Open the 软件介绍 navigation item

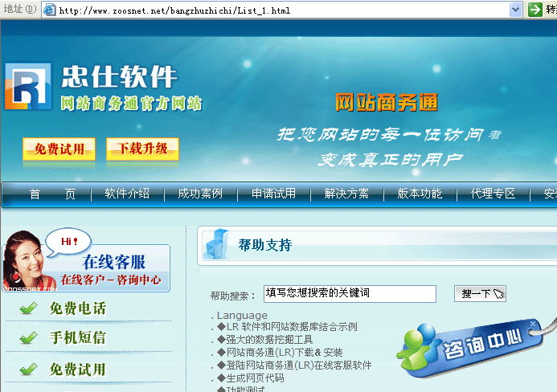(x=127, y=194)
